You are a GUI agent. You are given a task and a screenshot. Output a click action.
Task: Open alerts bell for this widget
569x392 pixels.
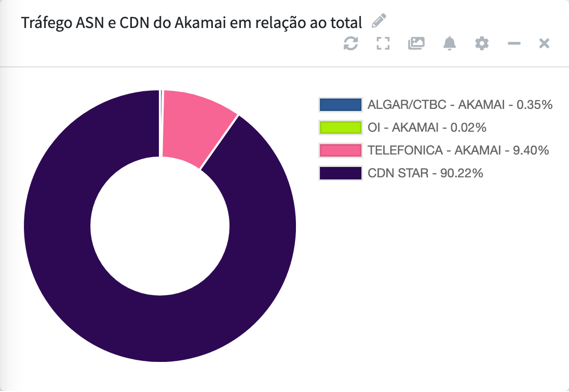450,44
